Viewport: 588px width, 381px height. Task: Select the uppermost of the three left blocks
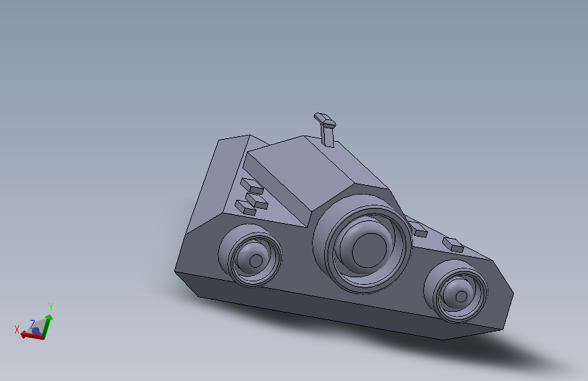point(252,186)
